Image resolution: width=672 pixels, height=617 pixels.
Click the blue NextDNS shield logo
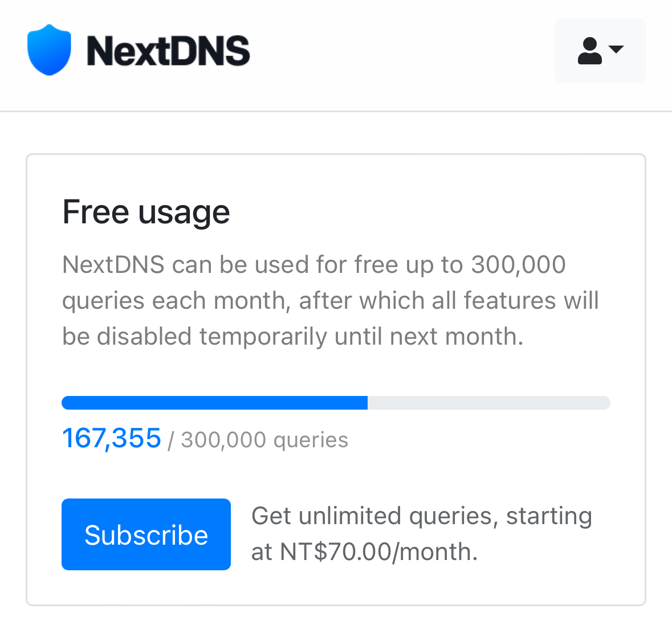49,50
